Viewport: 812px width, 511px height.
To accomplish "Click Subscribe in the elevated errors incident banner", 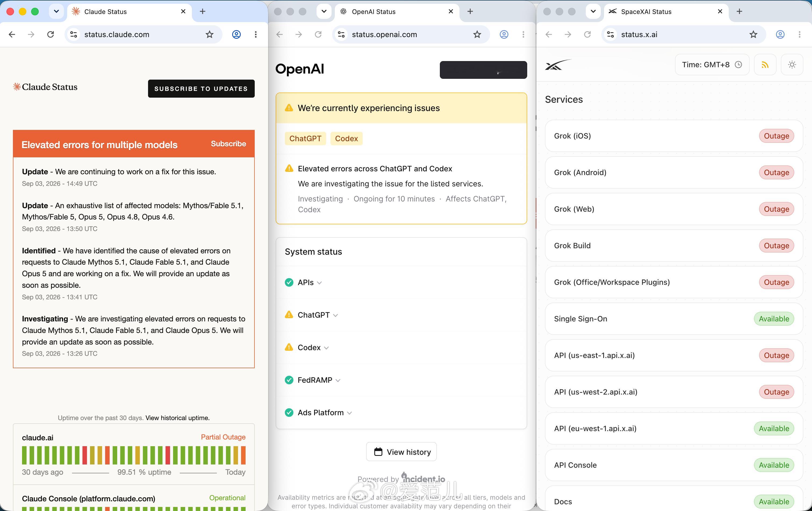I will (x=228, y=144).
